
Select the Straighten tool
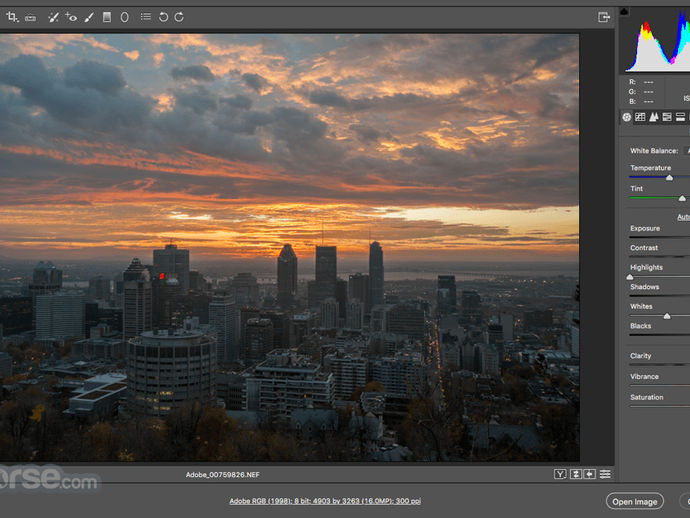tap(30, 18)
